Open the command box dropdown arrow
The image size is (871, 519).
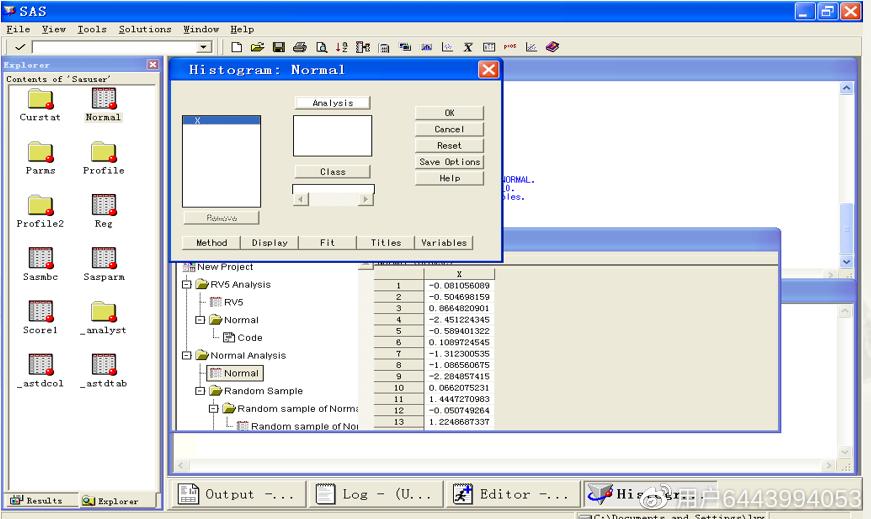204,47
